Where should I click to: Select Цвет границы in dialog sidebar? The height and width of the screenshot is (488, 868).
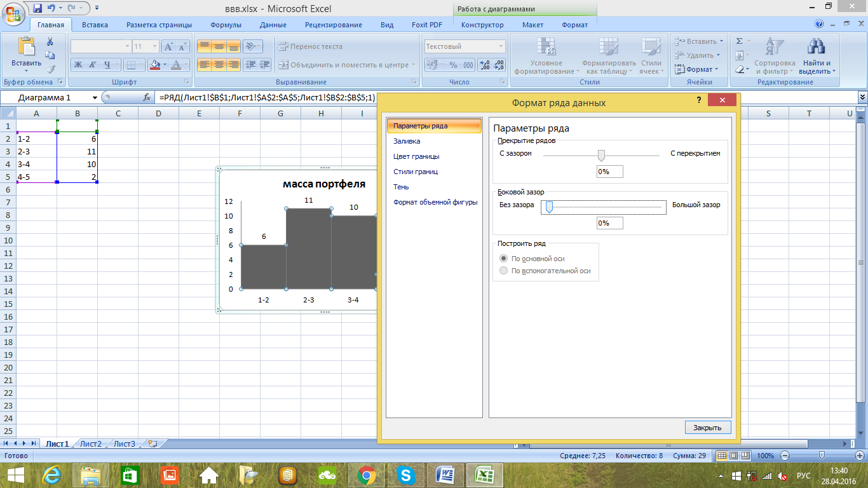pos(434,156)
